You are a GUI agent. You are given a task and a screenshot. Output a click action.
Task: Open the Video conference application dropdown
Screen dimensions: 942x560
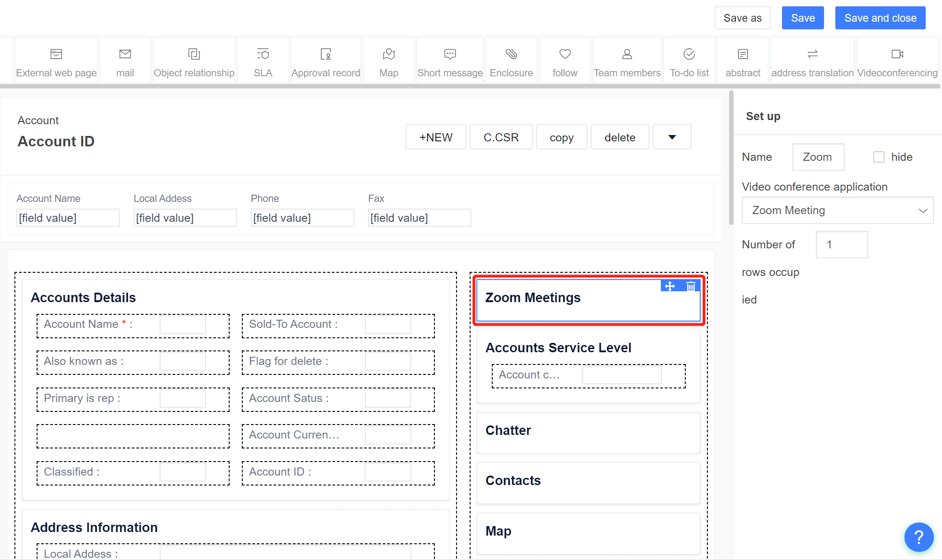[x=838, y=210]
